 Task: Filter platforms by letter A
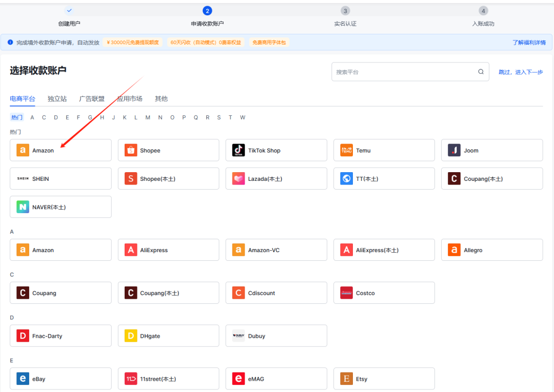[x=32, y=117]
